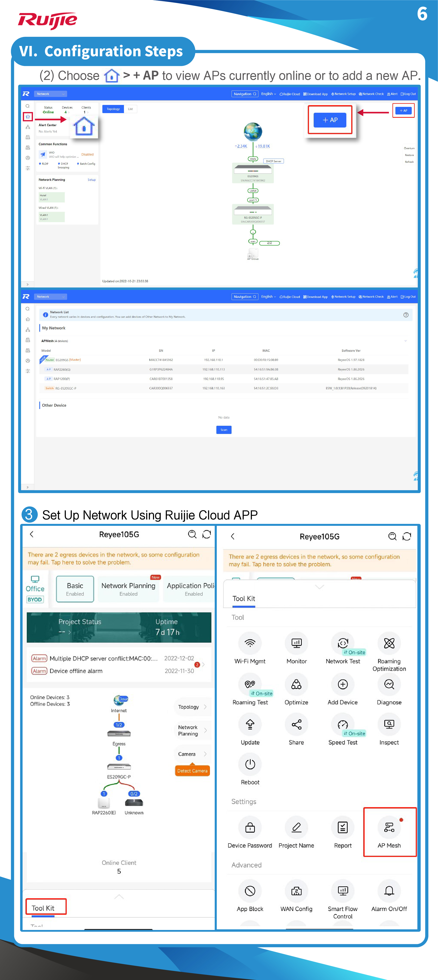Open English language dropdown in topology page header

click(269, 94)
